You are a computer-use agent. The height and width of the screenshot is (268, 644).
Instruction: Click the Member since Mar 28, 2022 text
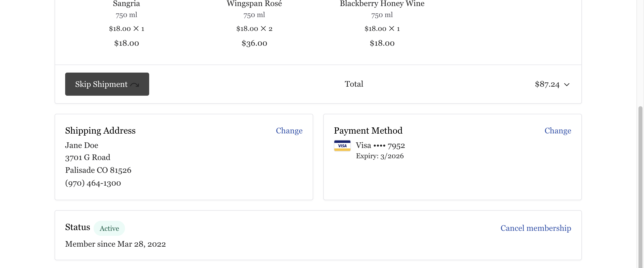pyautogui.click(x=115, y=244)
